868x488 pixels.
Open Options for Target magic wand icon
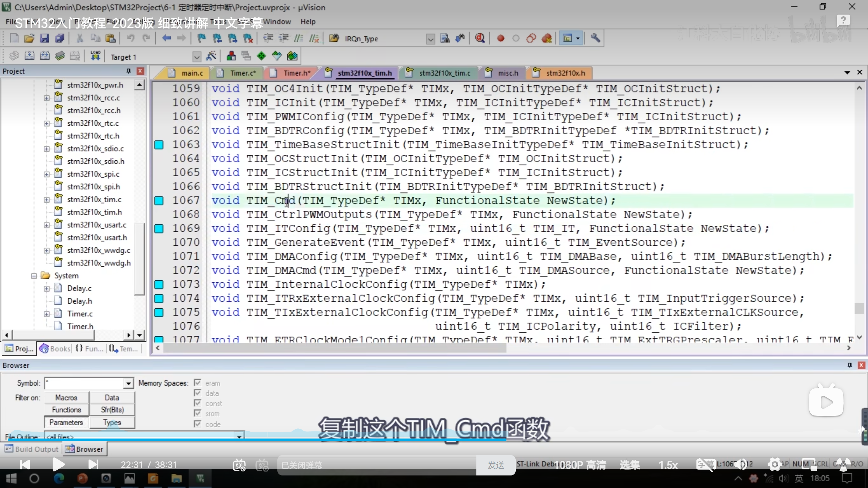tap(211, 56)
